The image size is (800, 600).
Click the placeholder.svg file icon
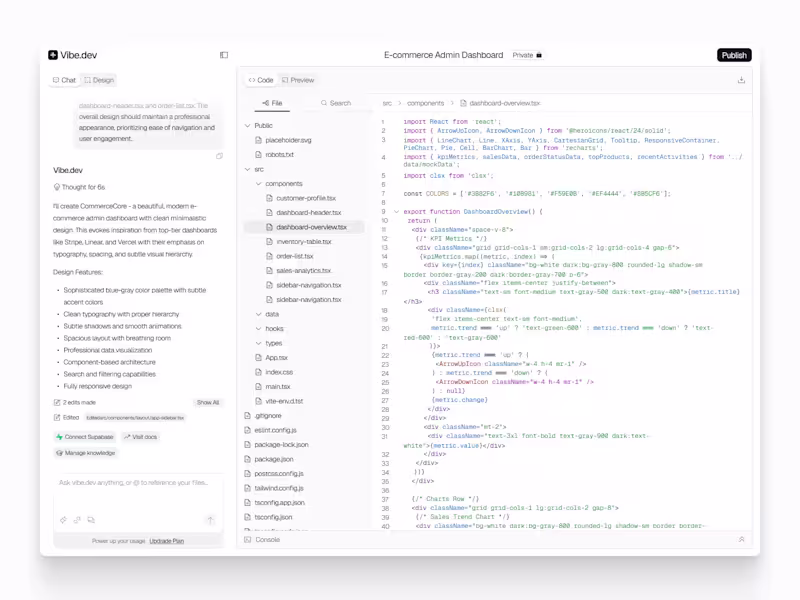[258, 140]
